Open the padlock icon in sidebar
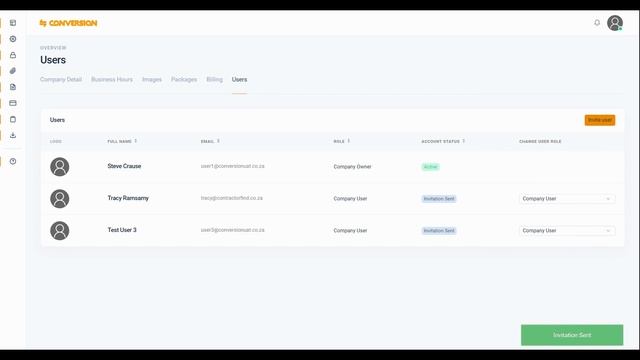The height and width of the screenshot is (360, 640). coord(13,55)
